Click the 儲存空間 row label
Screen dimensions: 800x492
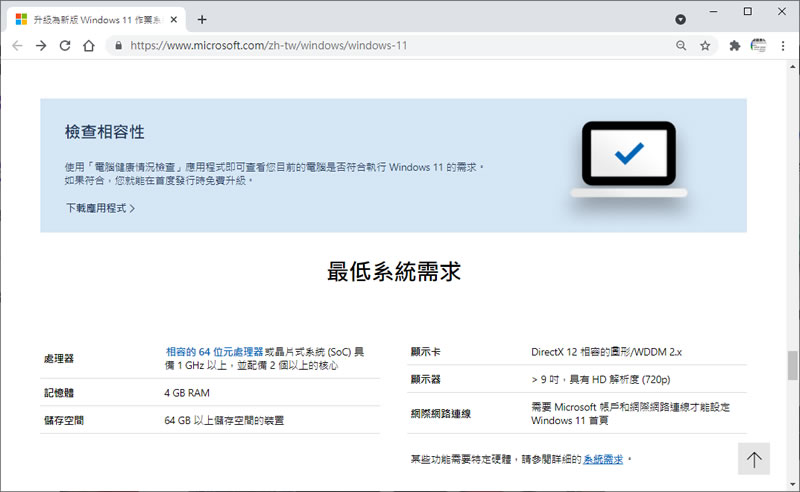[64, 421]
